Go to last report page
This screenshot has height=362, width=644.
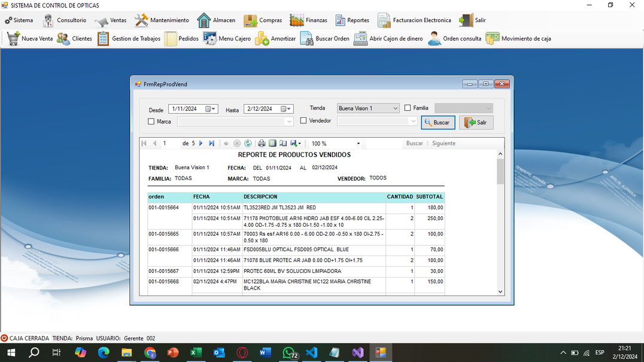point(211,143)
